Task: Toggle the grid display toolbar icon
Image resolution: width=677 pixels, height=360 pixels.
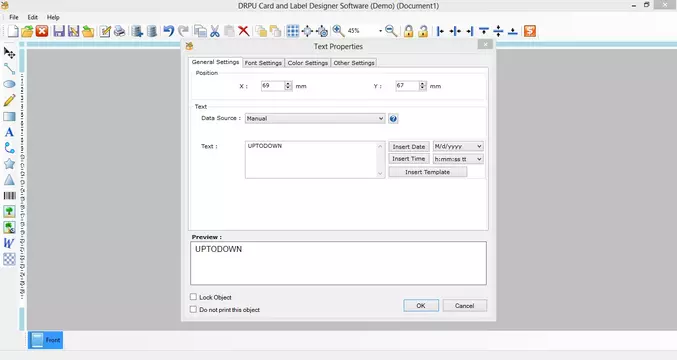Action: click(292, 31)
